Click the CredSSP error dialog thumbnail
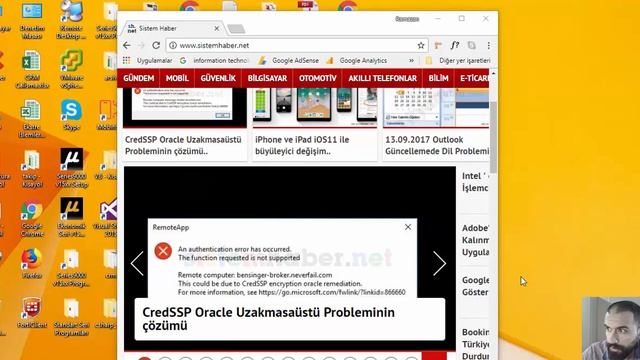This screenshot has width=640, height=360. (x=185, y=107)
